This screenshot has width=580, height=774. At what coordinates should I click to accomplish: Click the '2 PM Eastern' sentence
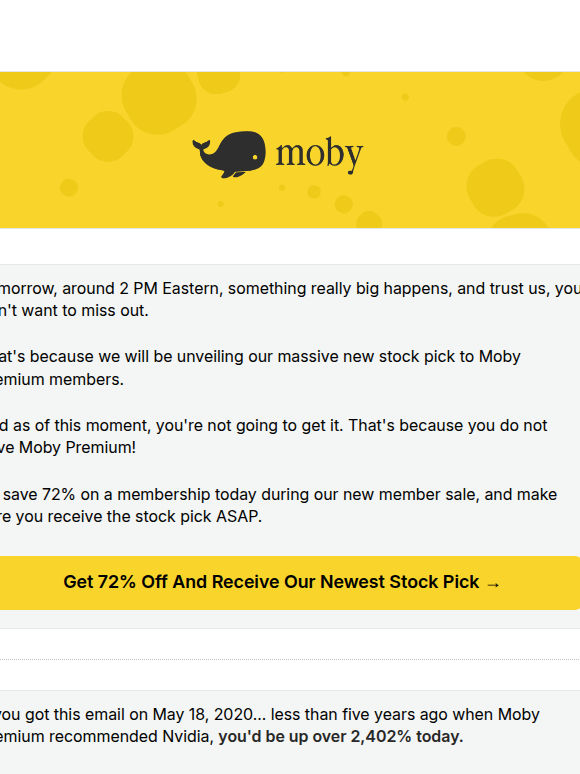click(x=290, y=288)
